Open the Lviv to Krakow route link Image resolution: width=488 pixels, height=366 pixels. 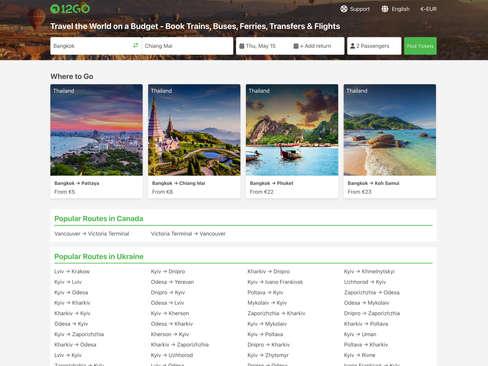tap(72, 271)
